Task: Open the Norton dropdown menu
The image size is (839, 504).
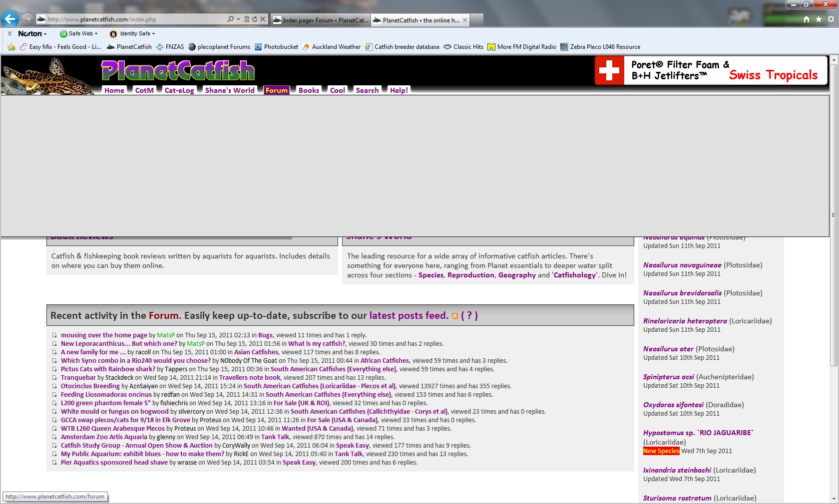Action: 32,33
